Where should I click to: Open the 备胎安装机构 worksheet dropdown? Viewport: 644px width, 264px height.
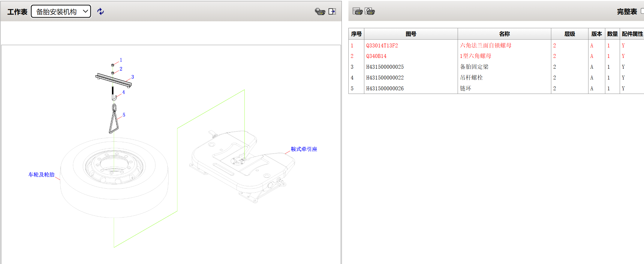[61, 12]
